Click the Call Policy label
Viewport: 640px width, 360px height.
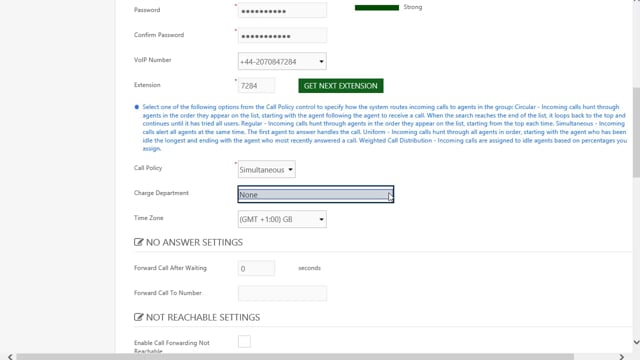coord(148,168)
